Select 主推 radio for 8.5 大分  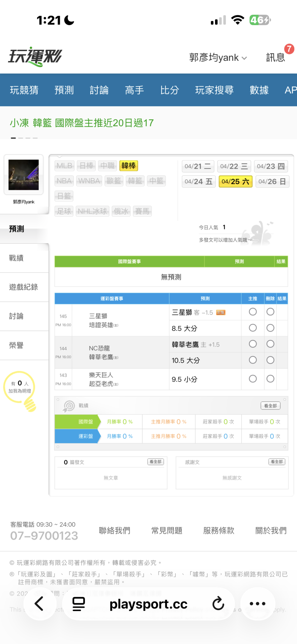[x=253, y=328]
